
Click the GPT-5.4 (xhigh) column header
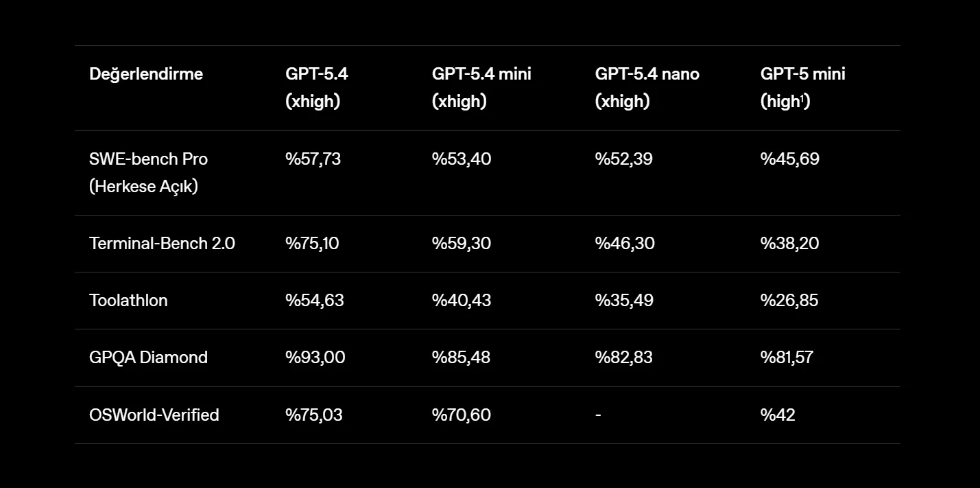point(316,87)
